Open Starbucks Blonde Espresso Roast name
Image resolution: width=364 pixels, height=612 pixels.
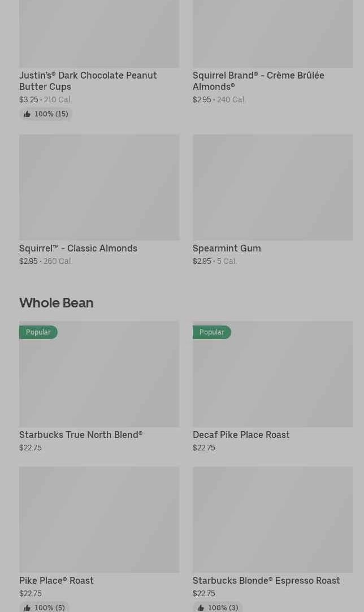point(266,580)
